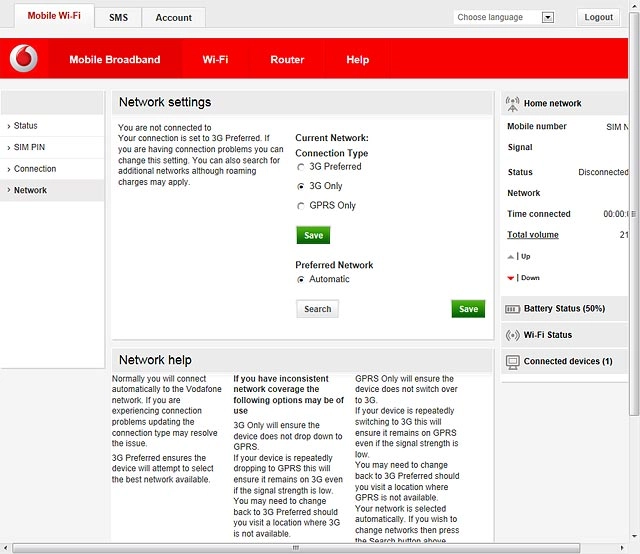Click the Home network antenna icon
The image size is (640, 554).
pyautogui.click(x=512, y=104)
